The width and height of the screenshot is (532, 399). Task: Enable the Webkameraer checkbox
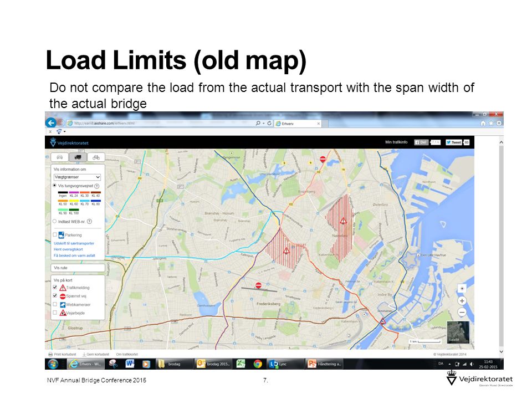tap(55, 304)
